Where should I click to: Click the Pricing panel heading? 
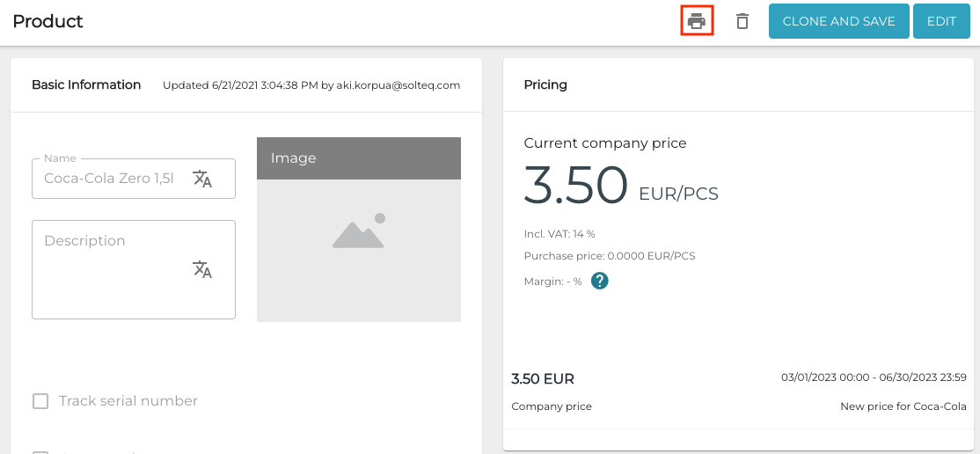[x=545, y=85]
